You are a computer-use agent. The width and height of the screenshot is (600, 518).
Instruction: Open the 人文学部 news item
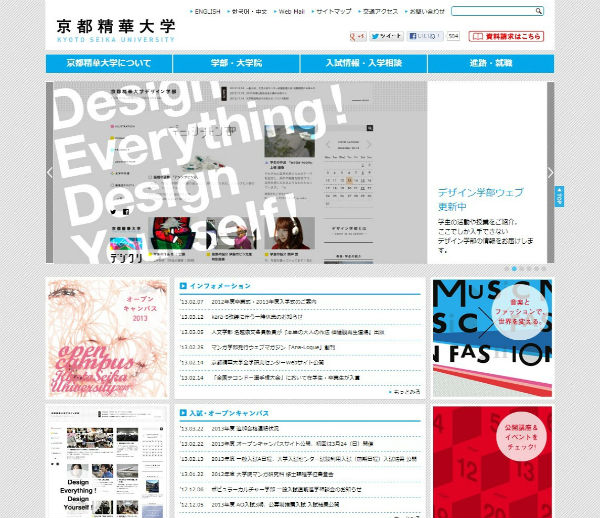[x=298, y=332]
